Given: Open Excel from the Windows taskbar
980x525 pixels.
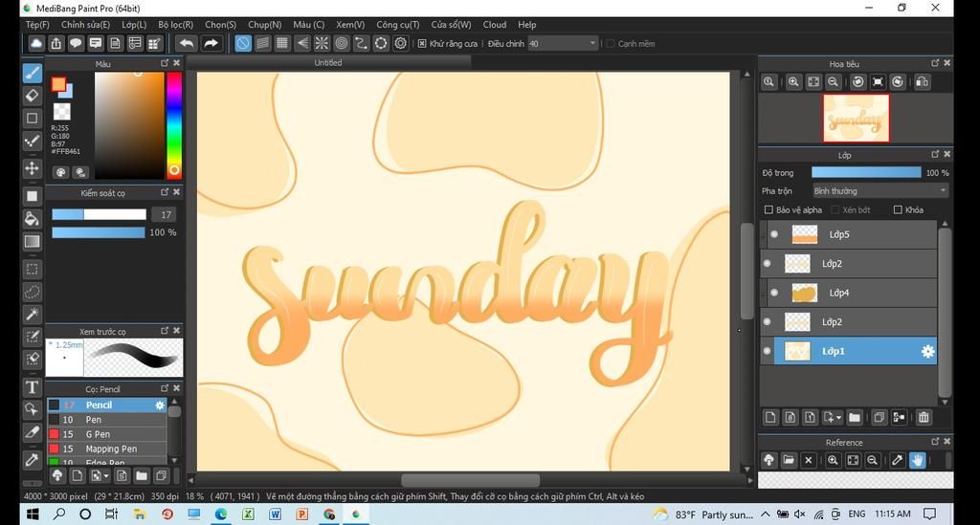Looking at the screenshot, I should 248,514.
